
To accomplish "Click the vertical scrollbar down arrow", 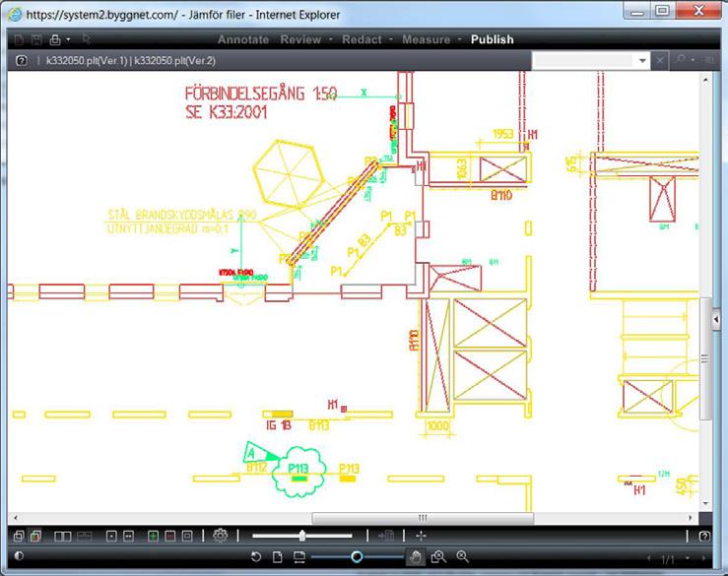I will point(705,503).
